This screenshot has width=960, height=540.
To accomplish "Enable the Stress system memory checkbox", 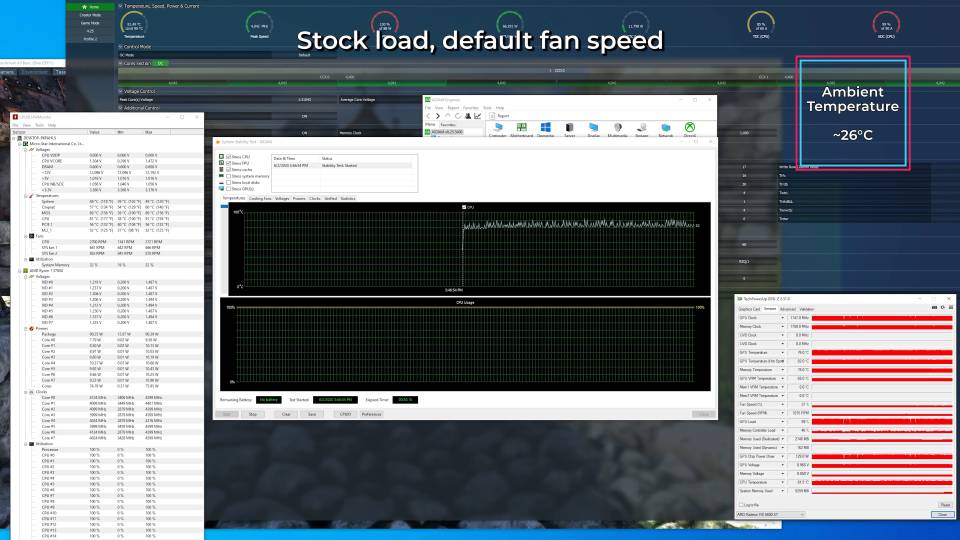I will [x=228, y=176].
